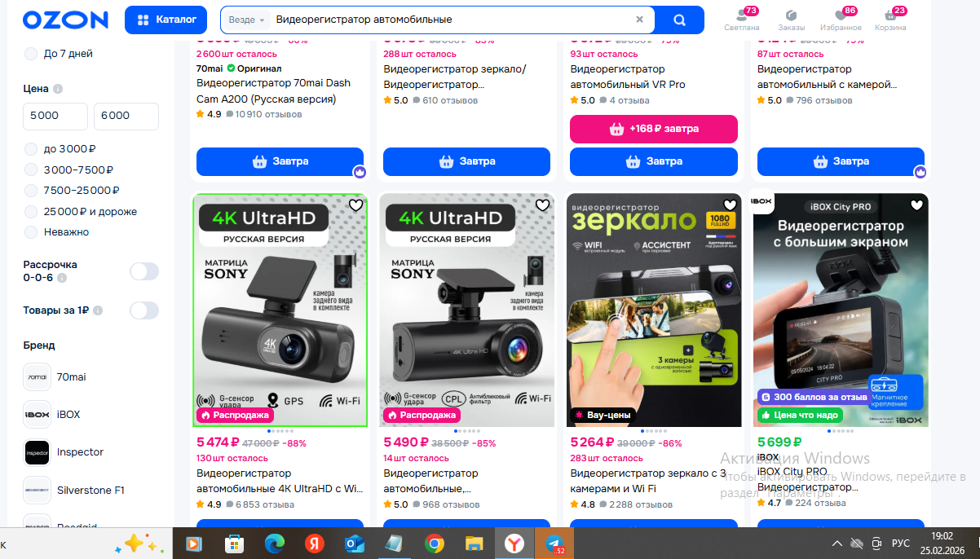Favorite the зеркало dashcam (heart)
The image size is (980, 559).
click(x=730, y=205)
